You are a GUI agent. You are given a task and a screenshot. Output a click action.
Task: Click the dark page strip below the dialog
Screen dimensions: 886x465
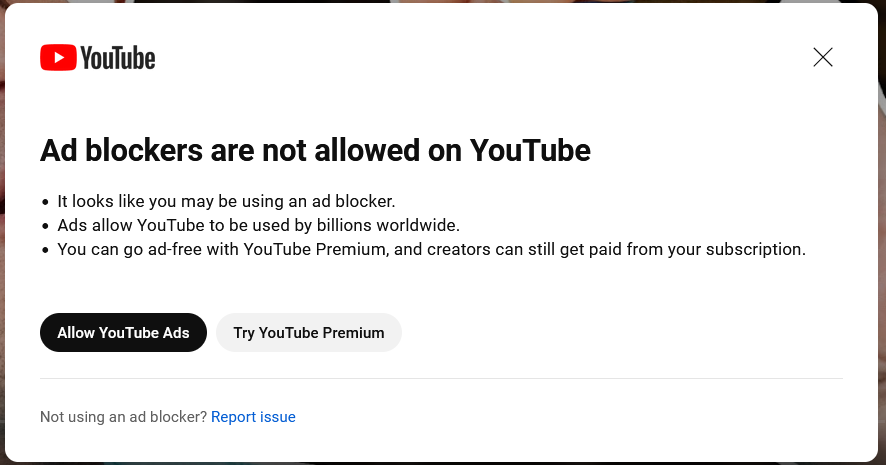443,463
